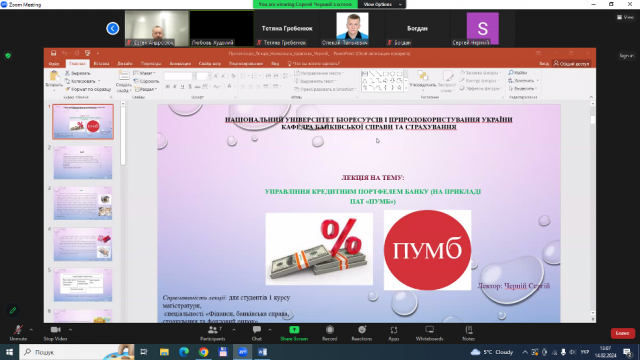Open the Раздел section dropdown
640x360 pixels.
tap(146, 89)
